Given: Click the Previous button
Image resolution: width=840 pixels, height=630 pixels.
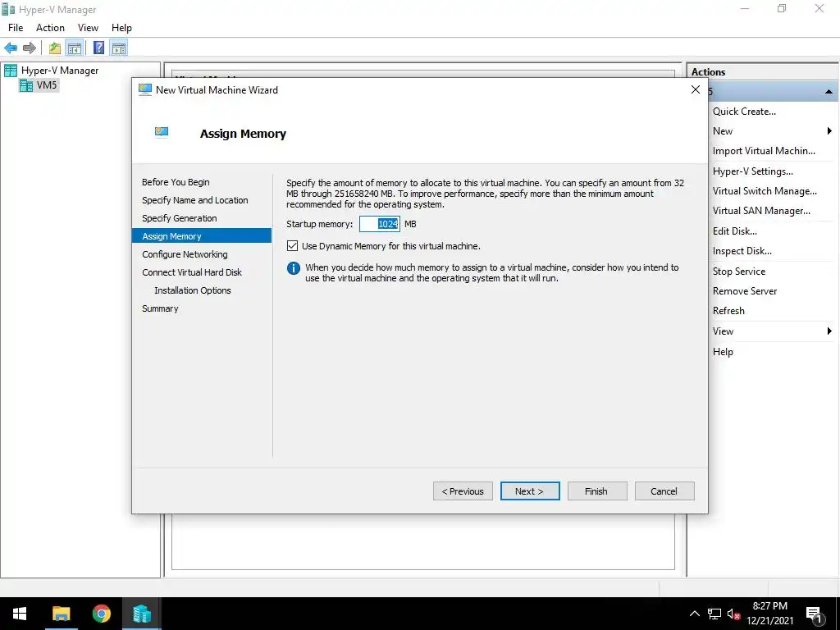Looking at the screenshot, I should 463,491.
